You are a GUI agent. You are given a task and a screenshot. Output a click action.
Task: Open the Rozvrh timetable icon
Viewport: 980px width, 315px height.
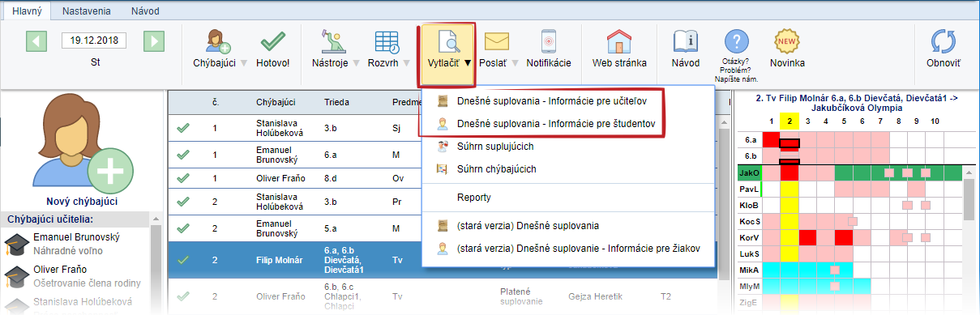[387, 42]
